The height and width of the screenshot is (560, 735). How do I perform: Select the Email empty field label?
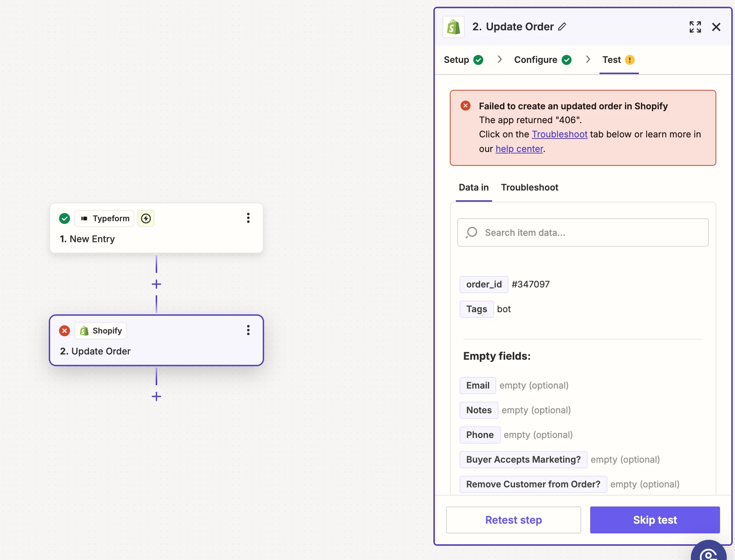pos(478,386)
